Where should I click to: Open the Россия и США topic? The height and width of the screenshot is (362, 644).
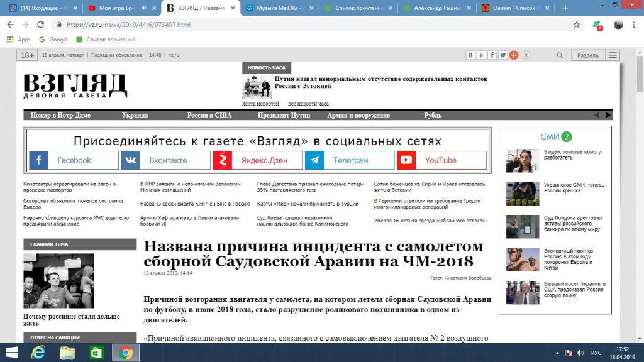pyautogui.click(x=209, y=116)
